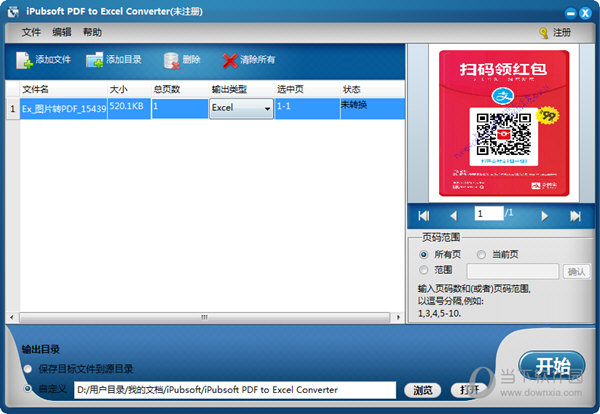Select the 所有页 radio button
Image resolution: width=600 pixels, height=414 pixels.
pos(423,254)
